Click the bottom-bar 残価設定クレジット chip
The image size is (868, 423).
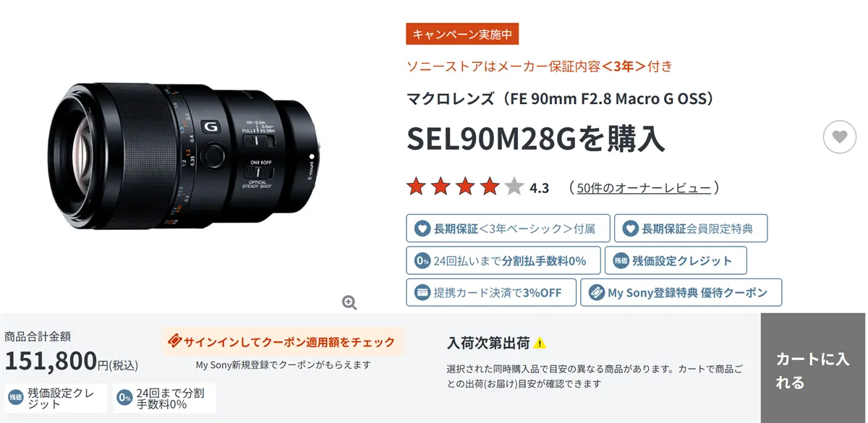[x=56, y=398]
